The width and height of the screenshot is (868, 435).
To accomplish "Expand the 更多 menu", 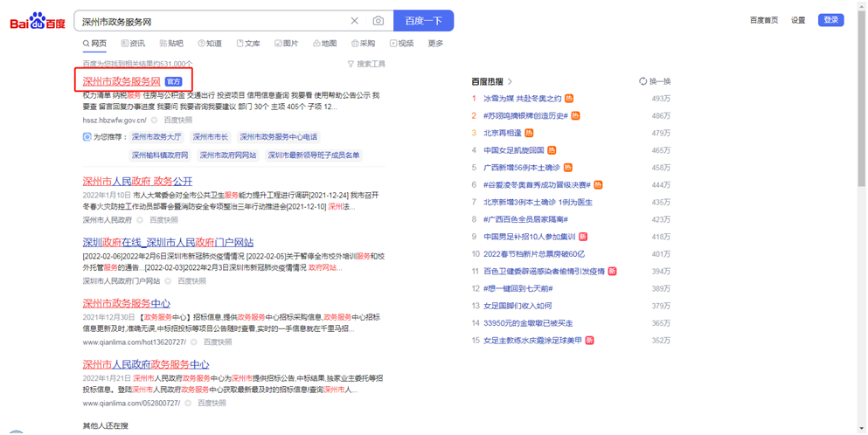I will click(x=435, y=43).
